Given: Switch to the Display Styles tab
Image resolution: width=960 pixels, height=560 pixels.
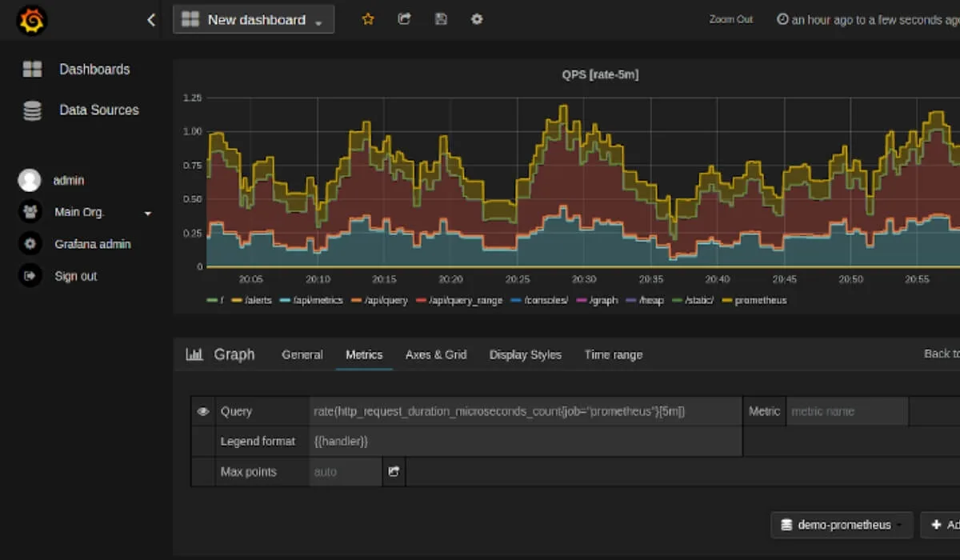Looking at the screenshot, I should (x=525, y=354).
